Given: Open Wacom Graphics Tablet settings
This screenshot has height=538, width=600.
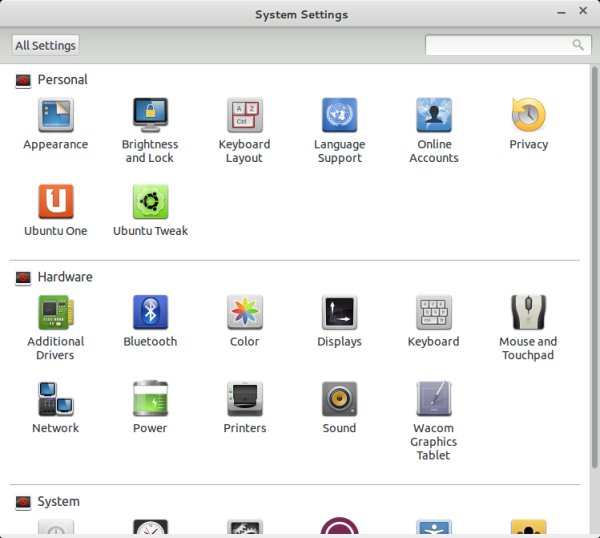Looking at the screenshot, I should (434, 399).
